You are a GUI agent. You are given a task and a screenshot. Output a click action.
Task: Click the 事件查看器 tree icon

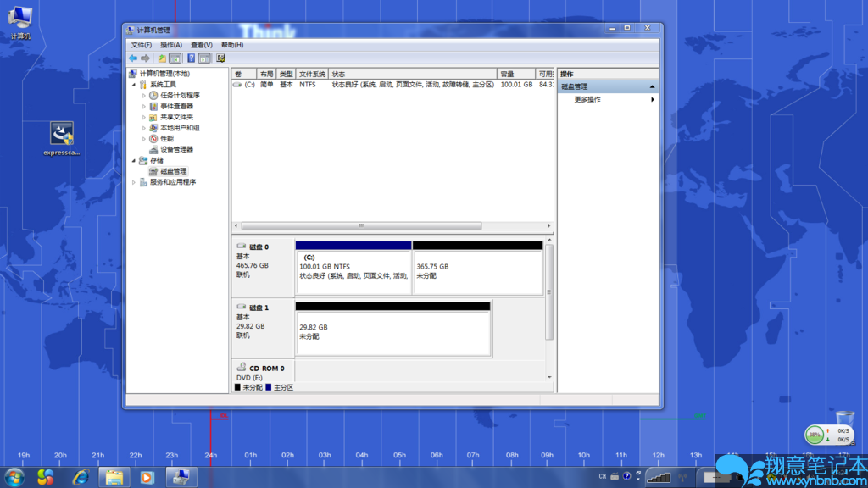coord(153,106)
